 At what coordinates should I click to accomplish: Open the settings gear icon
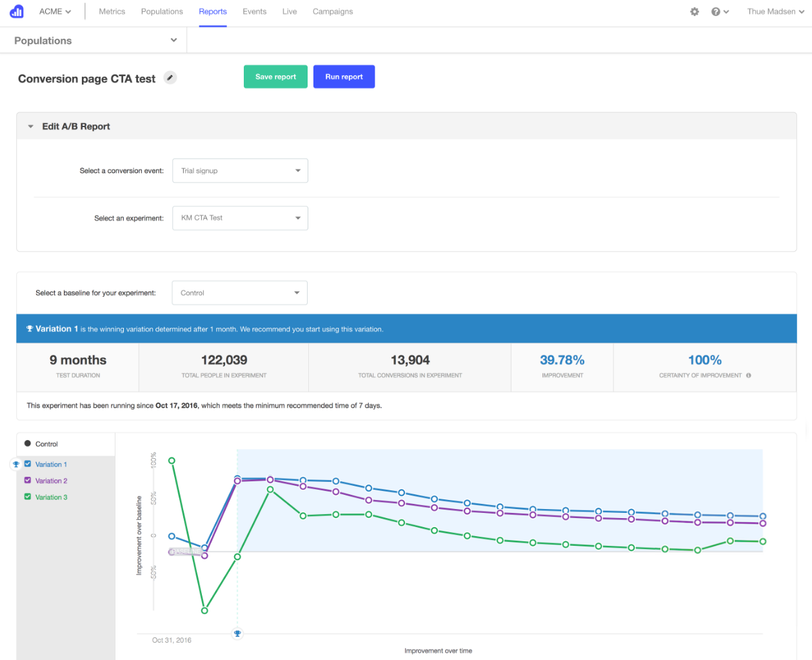pos(695,11)
